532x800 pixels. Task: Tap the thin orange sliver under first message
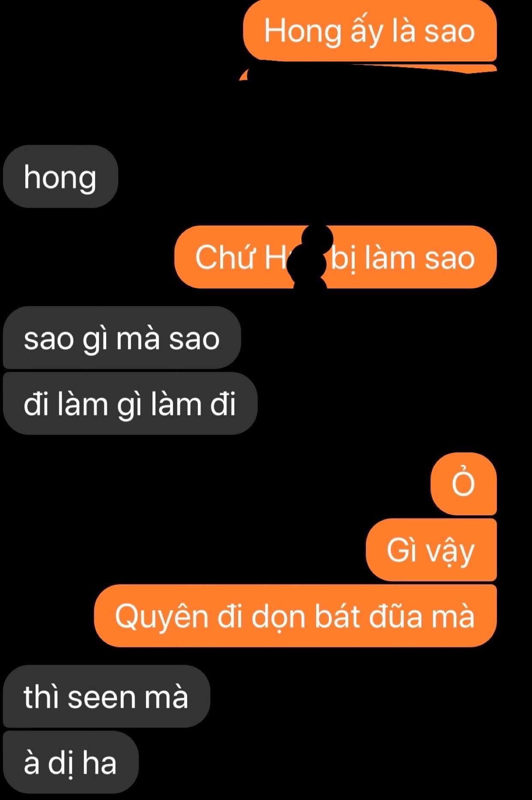coord(368,71)
